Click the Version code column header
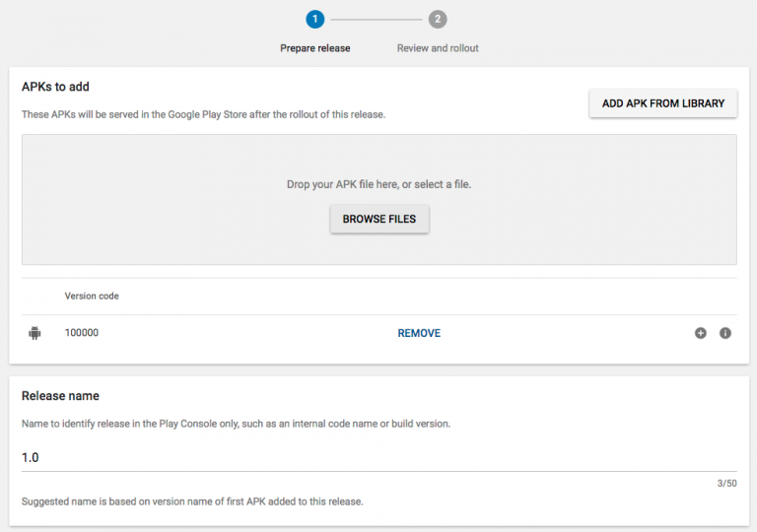Screen dimensions: 757x532 [92, 296]
